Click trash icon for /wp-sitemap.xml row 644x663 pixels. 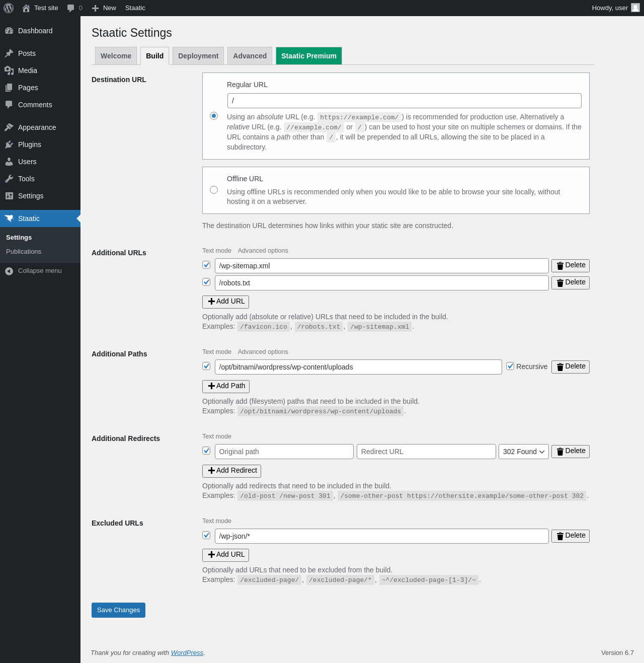pos(560,266)
